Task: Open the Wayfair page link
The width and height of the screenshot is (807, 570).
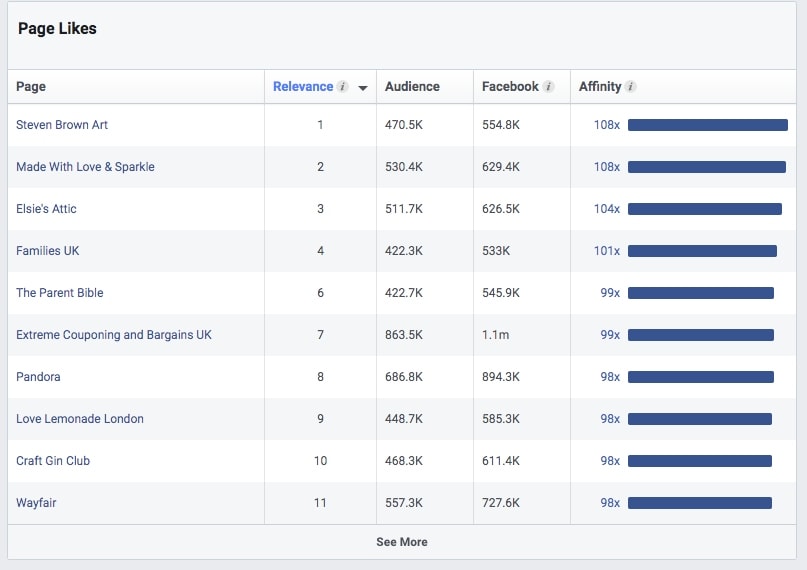Action: [x=36, y=503]
